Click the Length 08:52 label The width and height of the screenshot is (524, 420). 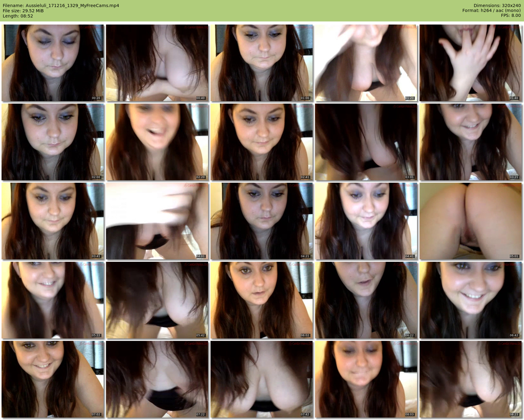tap(18, 16)
